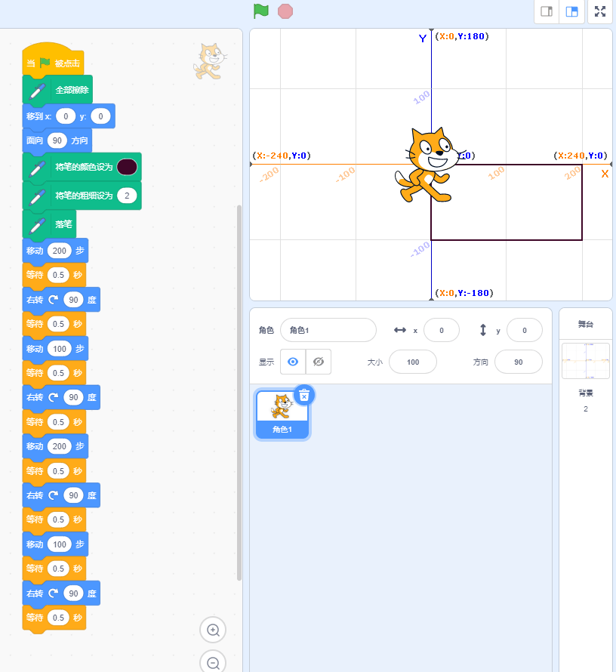
Task: Click second 移动 200 步 value field
Action: [59, 446]
